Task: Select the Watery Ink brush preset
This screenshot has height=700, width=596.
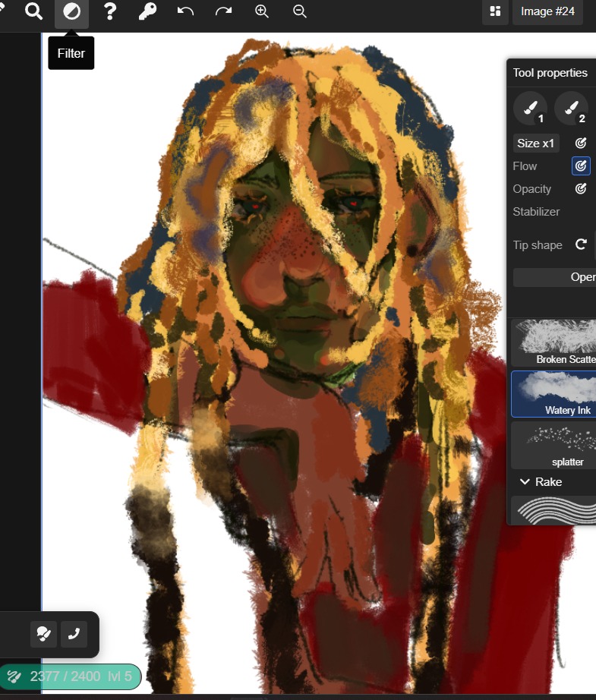Action: click(553, 394)
